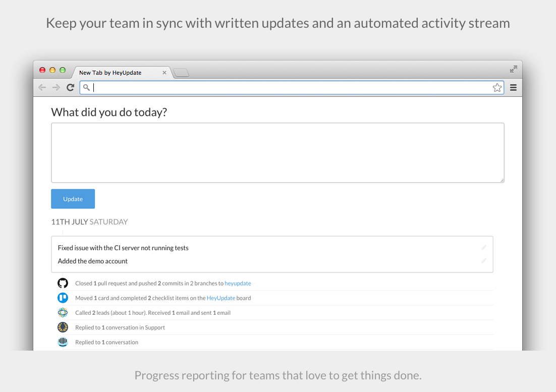The width and height of the screenshot is (556, 392).
Task: Go back to the previous page
Action: (42, 87)
